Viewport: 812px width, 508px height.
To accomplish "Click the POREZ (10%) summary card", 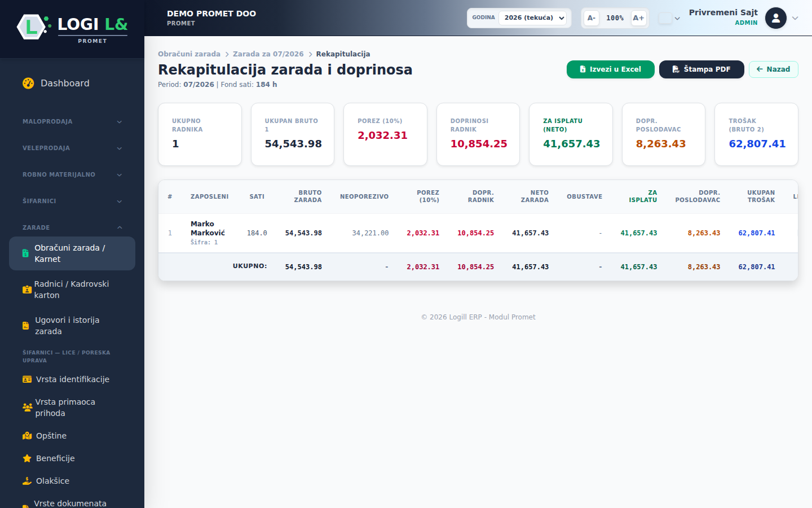I will (385, 134).
